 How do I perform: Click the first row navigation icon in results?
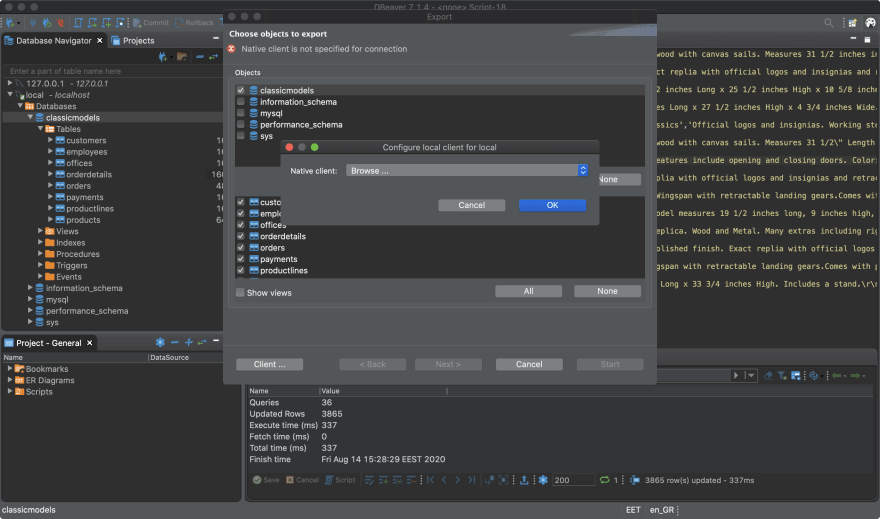coord(430,480)
